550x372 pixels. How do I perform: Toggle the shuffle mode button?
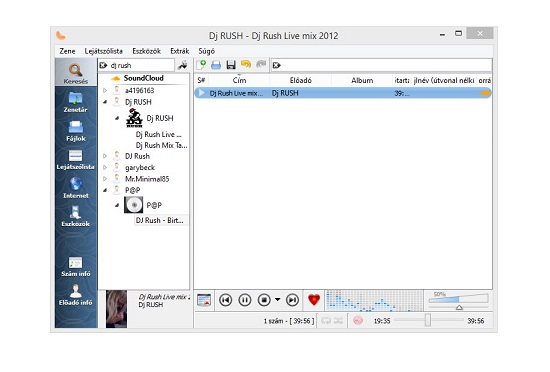(338, 320)
